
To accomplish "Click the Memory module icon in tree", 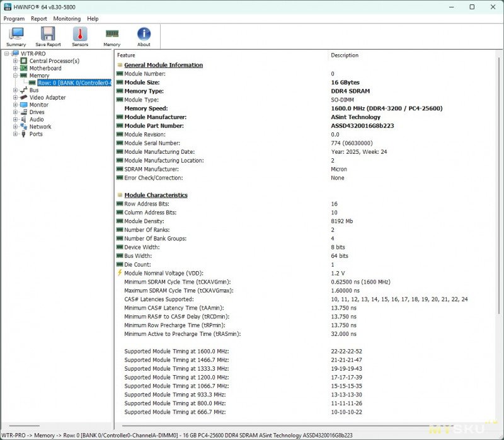I will (x=24, y=75).
